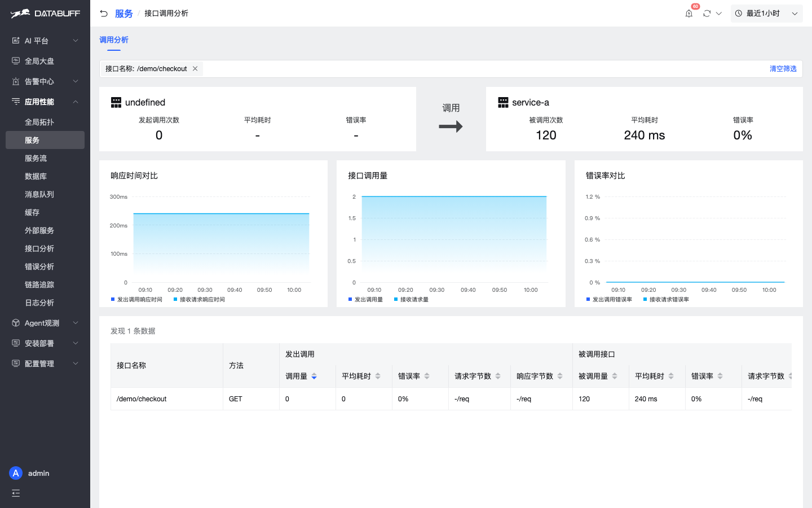Open 全局大盘 in sidebar

45,61
